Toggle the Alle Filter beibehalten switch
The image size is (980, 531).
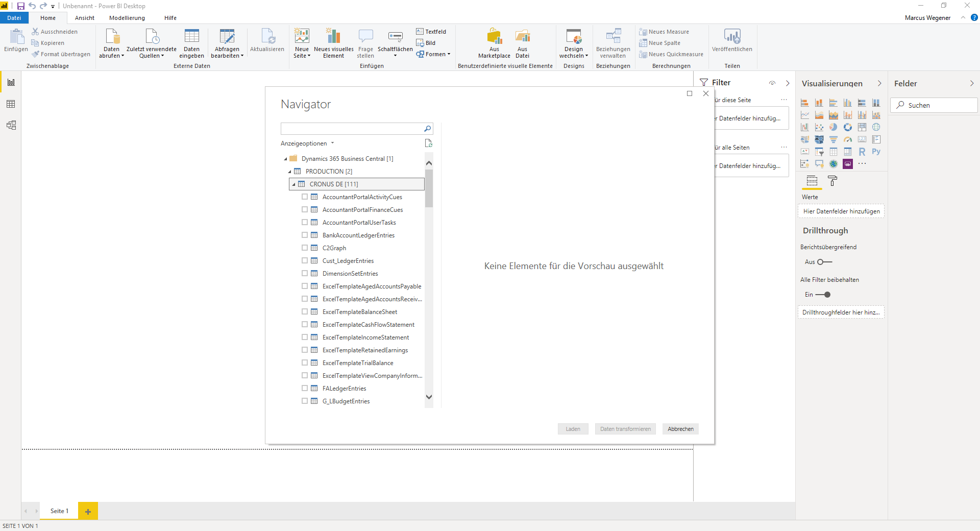click(823, 295)
